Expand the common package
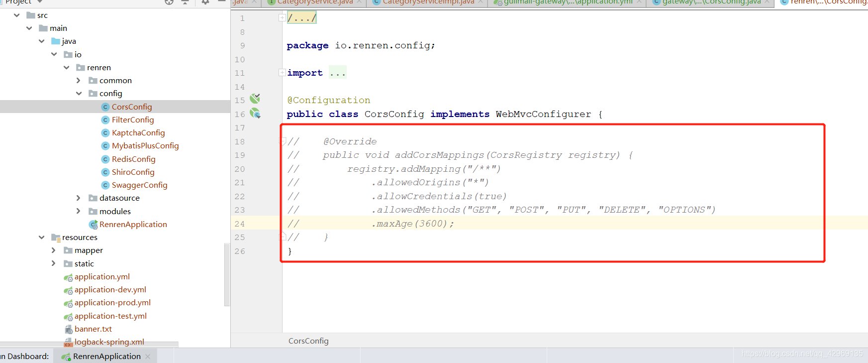Screen dimensions: 868x363 pyautogui.click(x=79, y=81)
